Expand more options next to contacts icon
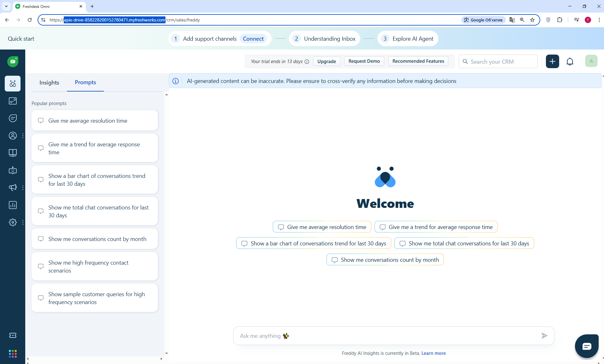Viewport: 604px width, 364px height. click(23, 136)
